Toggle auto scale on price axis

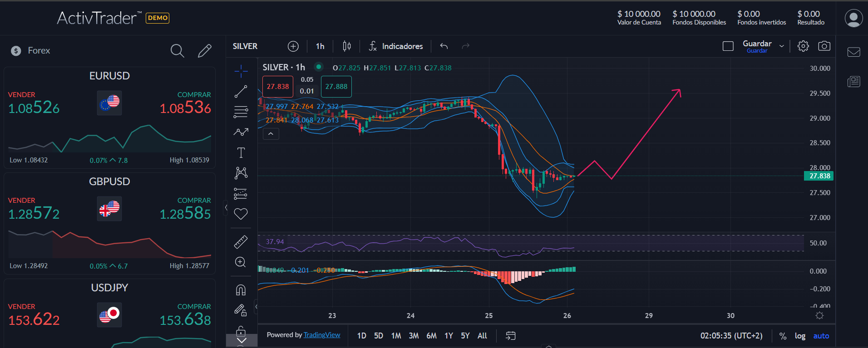[x=821, y=336]
